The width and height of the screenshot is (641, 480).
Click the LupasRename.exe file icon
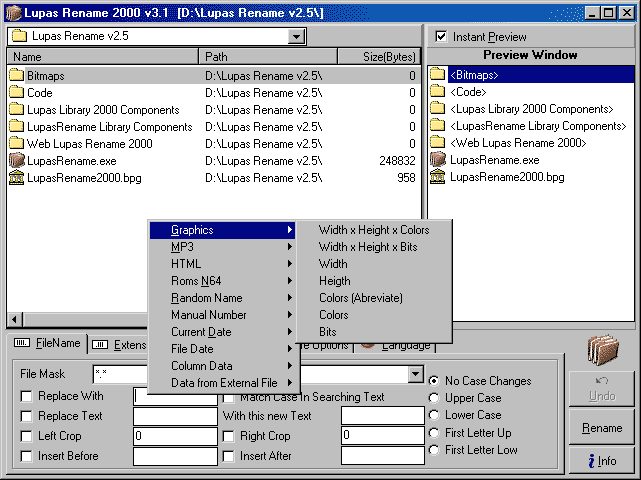coord(17,160)
